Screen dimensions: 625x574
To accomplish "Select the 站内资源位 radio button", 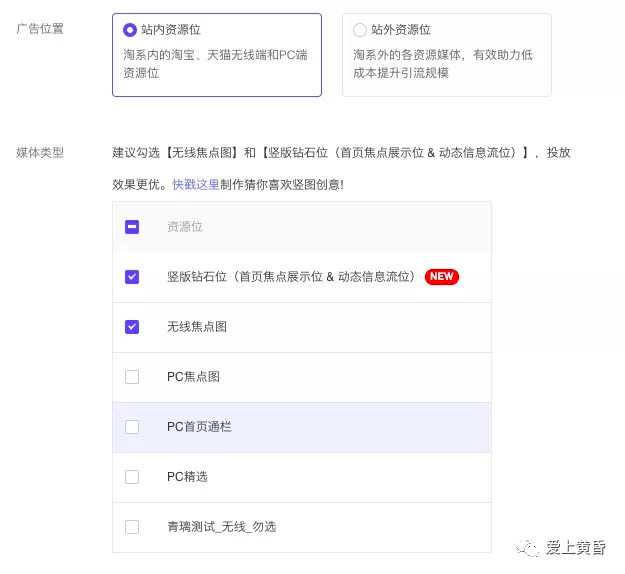I will [130, 30].
